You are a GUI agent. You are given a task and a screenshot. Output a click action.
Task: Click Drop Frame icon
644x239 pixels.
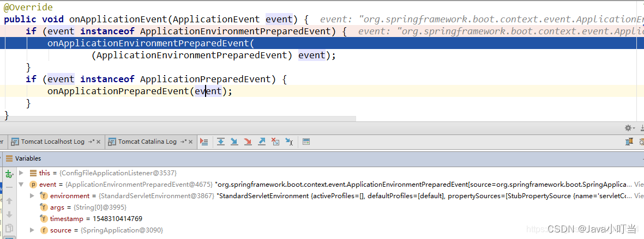(x=275, y=142)
